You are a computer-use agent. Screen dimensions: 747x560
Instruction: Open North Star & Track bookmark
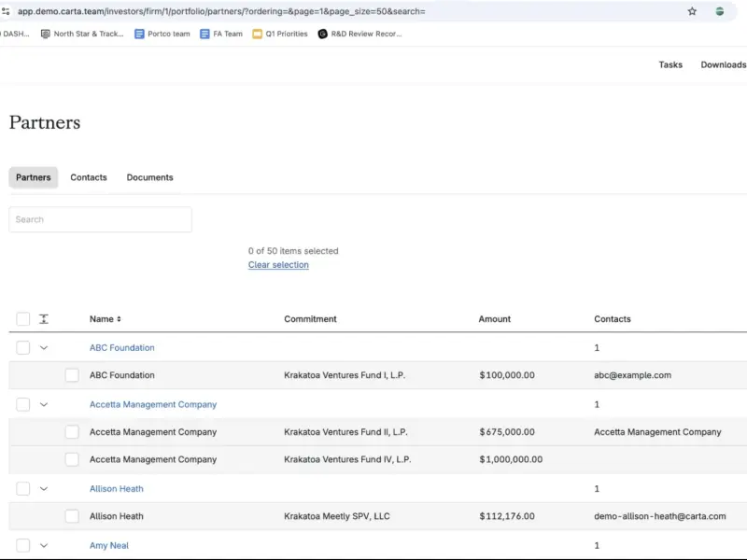[x=82, y=34]
